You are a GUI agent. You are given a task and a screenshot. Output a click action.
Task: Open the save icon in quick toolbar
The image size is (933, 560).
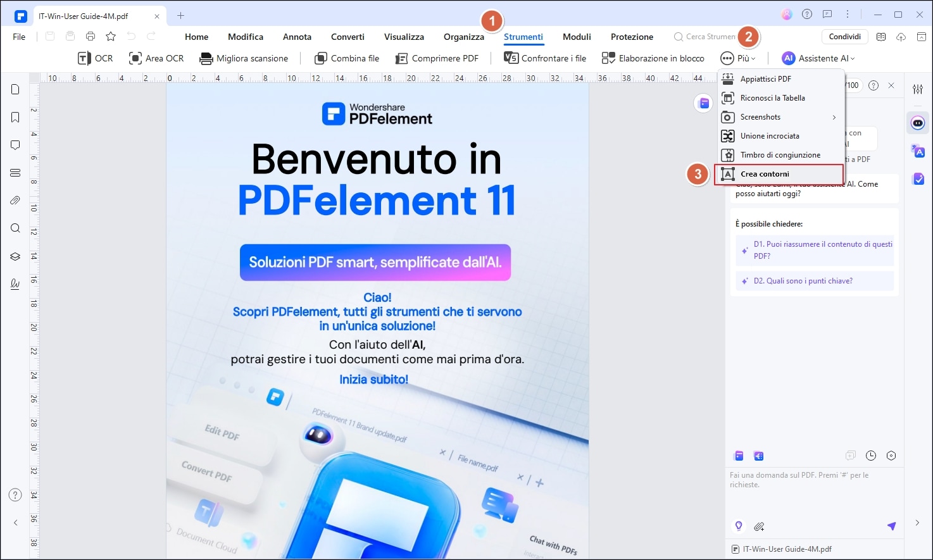(50, 37)
